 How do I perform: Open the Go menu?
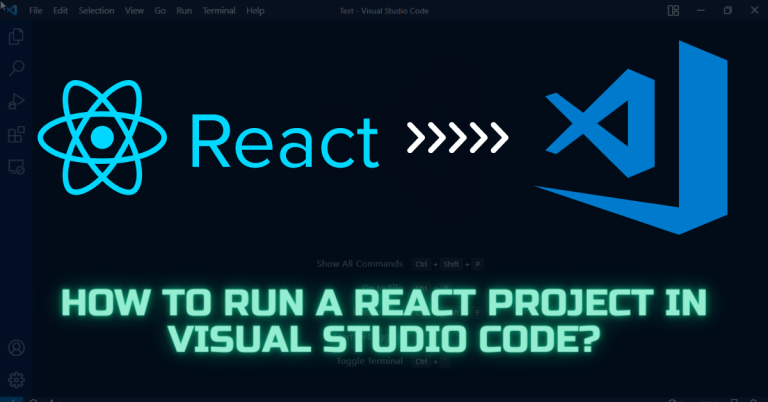click(158, 10)
